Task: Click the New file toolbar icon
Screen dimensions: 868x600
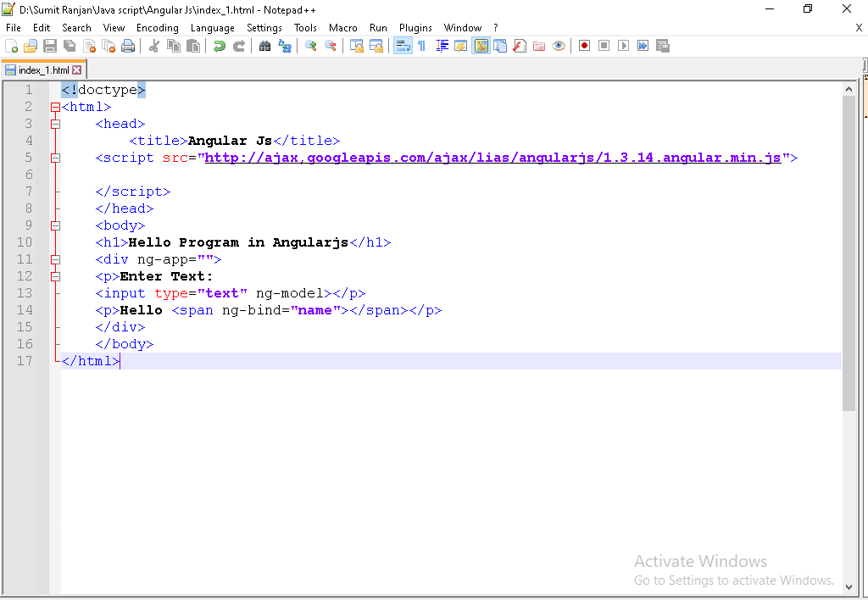Action: 11,46
